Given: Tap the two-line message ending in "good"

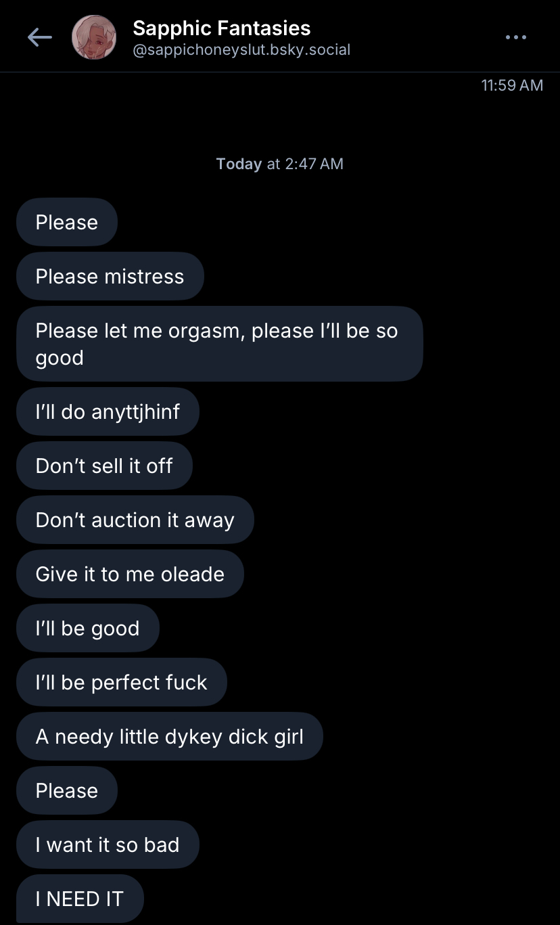Looking at the screenshot, I should click(x=219, y=344).
